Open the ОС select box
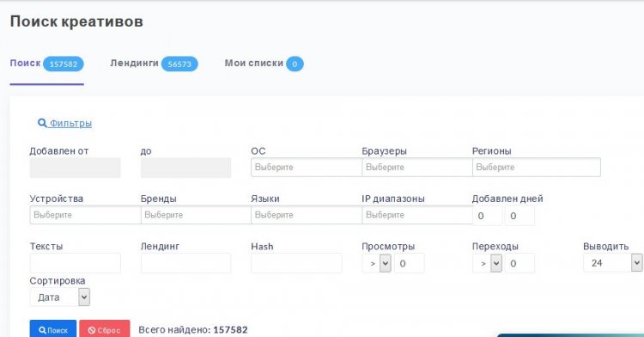Screen dimensions: 644x337 (307, 168)
